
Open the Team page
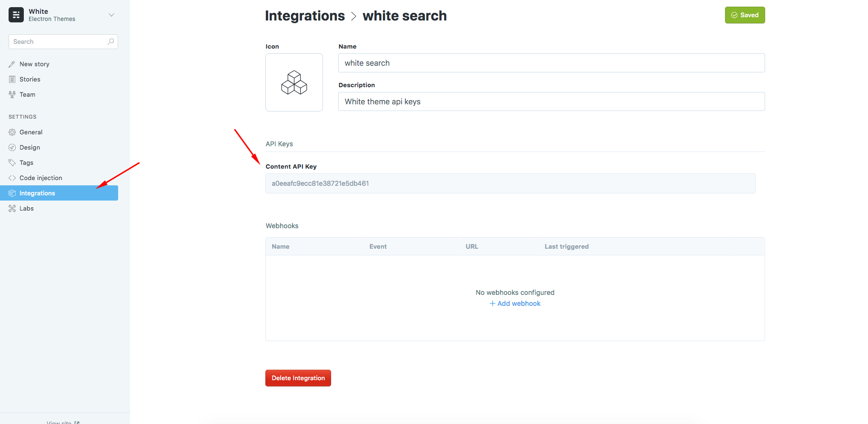(27, 95)
